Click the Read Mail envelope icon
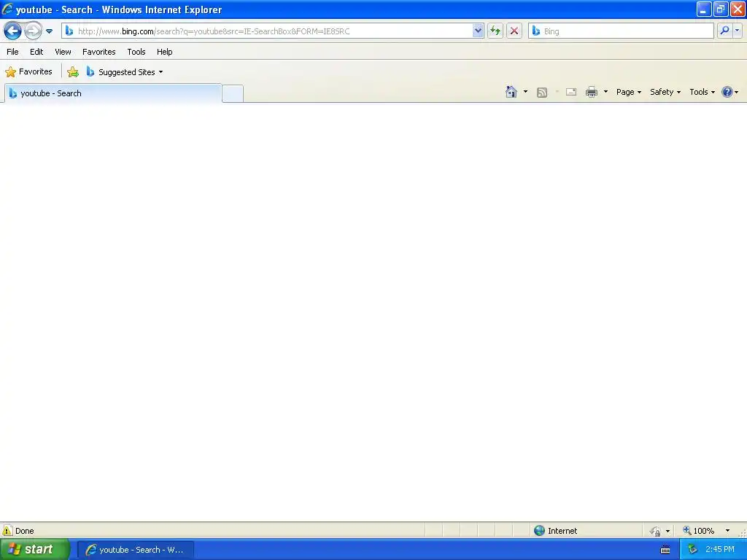The height and width of the screenshot is (560, 747). 571,92
